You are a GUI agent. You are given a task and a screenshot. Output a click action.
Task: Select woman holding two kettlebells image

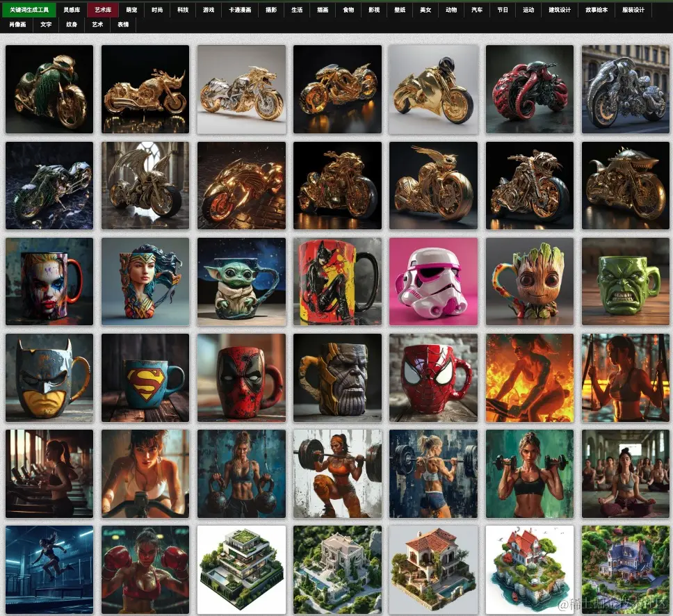[242, 474]
